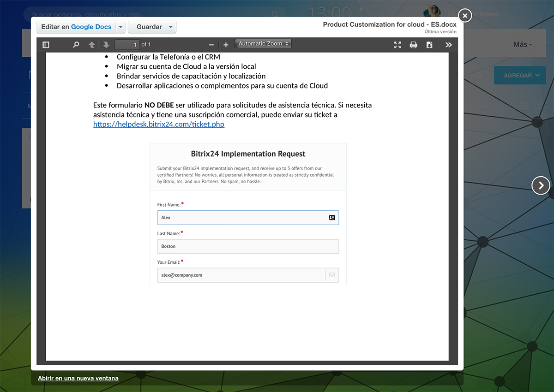This screenshot has width=554, height=392.
Task: Switch to presentation fullscreen mode
Action: coord(397,45)
